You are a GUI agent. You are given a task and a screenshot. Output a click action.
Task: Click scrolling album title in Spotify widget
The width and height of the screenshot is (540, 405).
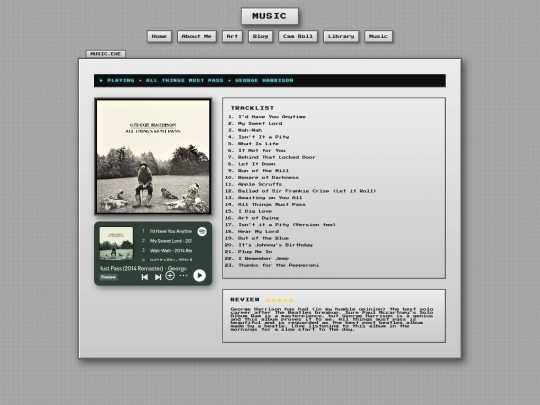tap(143, 268)
